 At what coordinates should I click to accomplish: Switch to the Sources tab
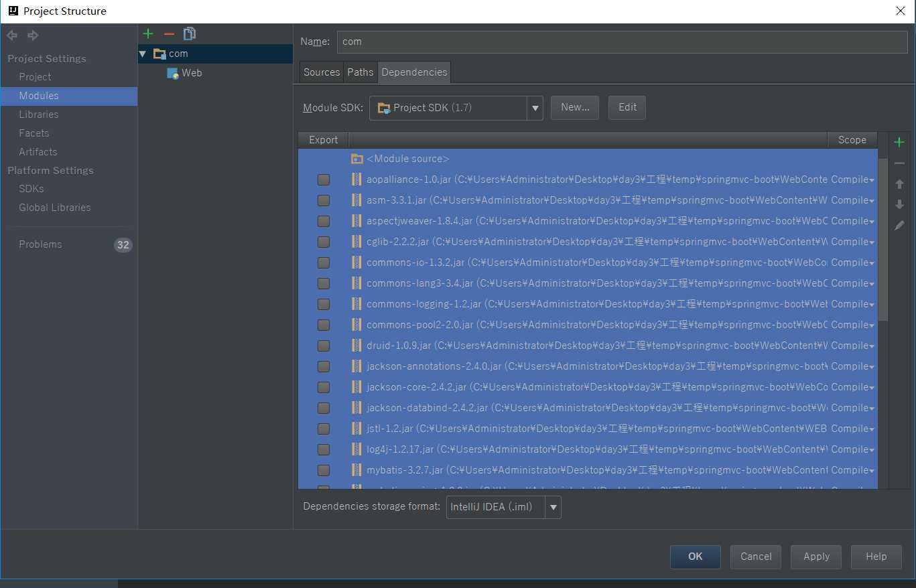(322, 72)
